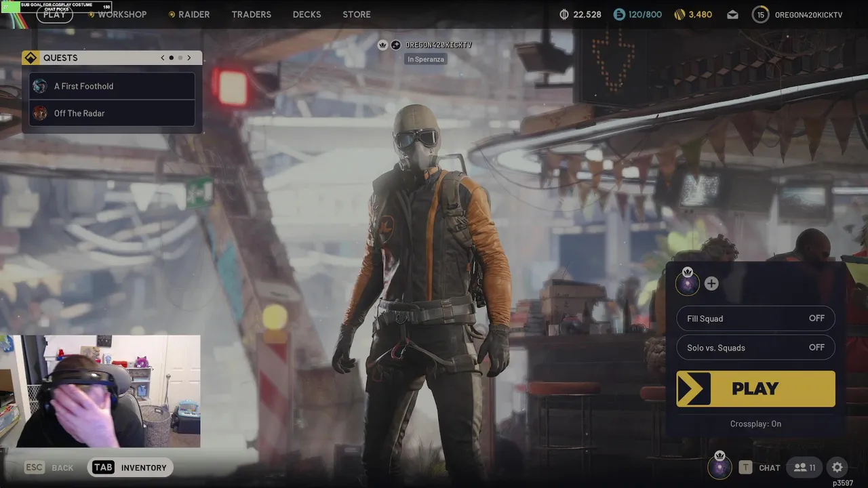Click the ESC Back button
The image size is (868, 488).
[x=49, y=468]
